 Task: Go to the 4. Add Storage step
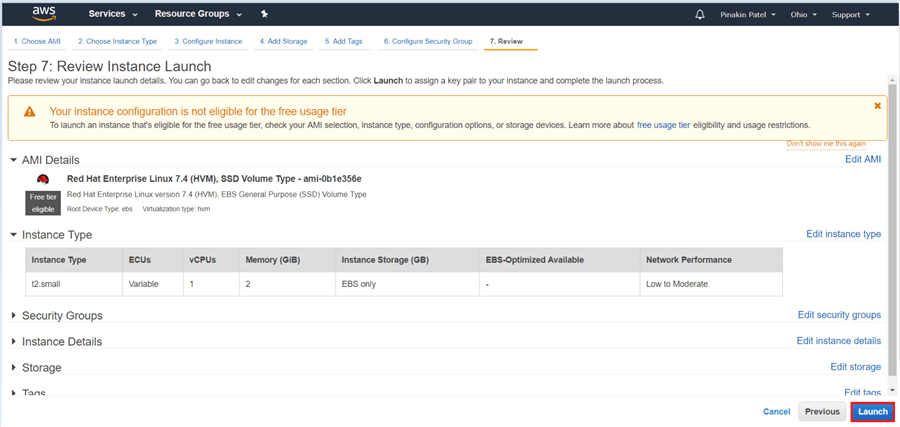284,41
